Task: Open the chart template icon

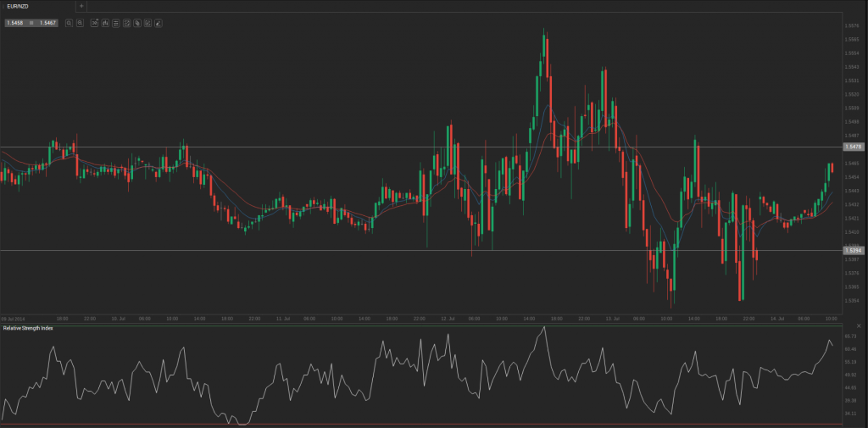Action: click(147, 23)
